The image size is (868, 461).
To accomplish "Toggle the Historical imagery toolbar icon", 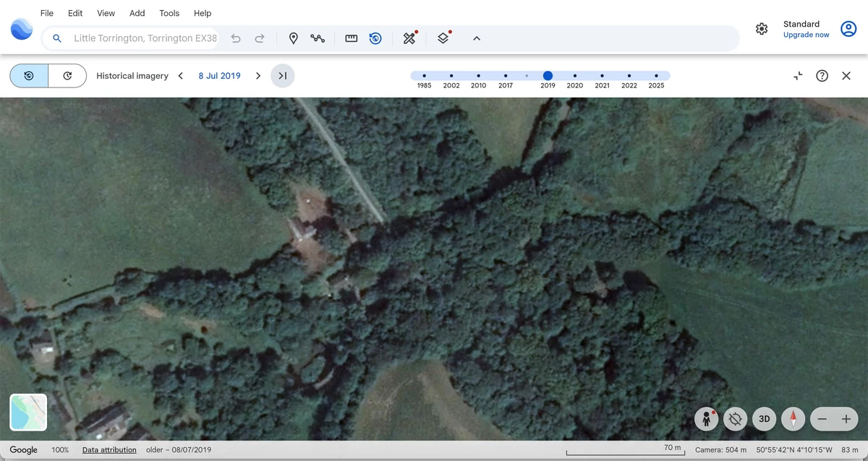I will coord(375,38).
